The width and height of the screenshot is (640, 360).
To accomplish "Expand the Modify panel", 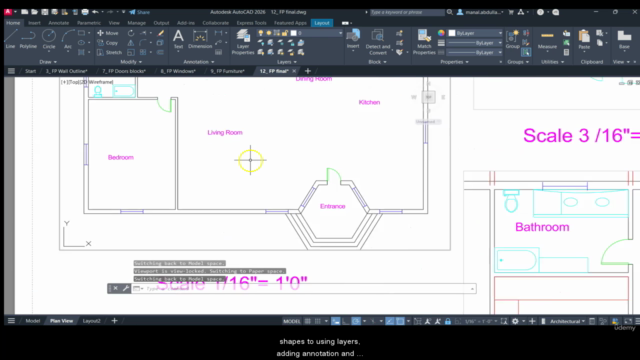I will pyautogui.click(x=131, y=62).
